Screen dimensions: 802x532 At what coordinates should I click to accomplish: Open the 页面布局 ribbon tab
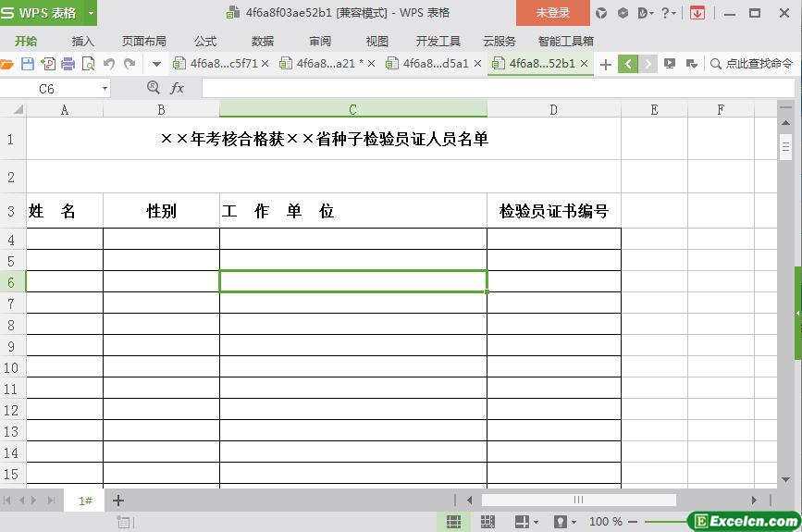[144, 41]
